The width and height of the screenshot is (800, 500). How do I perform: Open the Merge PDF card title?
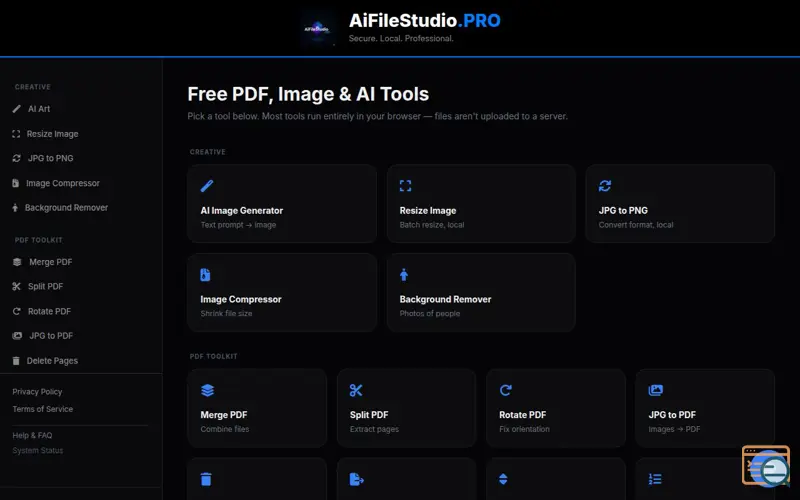(223, 415)
